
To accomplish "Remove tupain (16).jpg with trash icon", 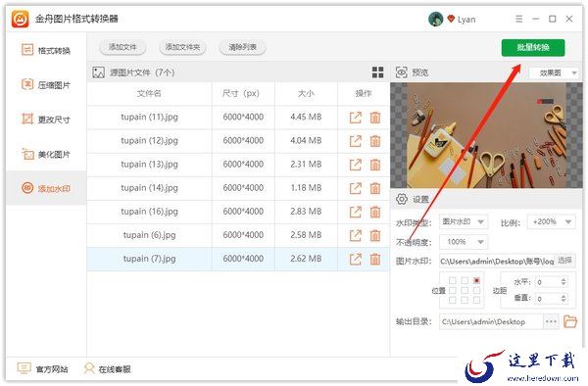I will (x=375, y=212).
